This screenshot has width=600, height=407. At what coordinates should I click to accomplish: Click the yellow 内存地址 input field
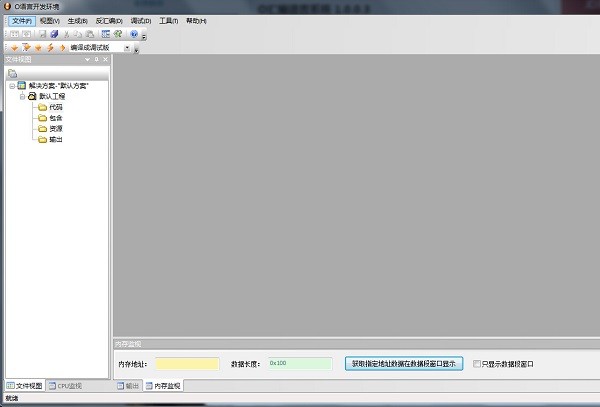(187, 364)
